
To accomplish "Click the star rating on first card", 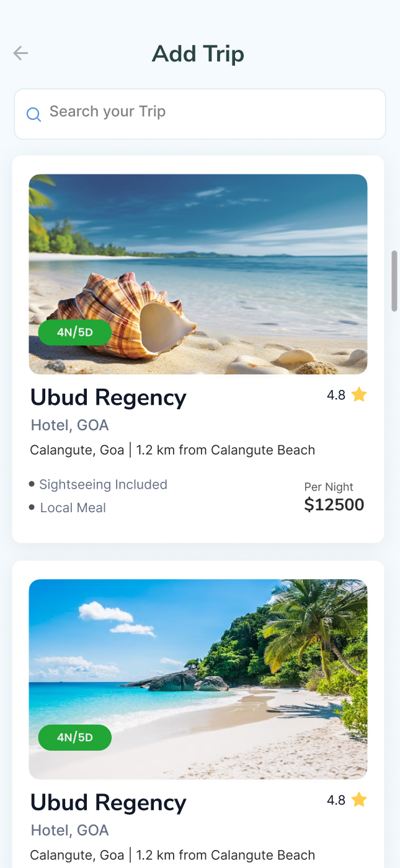I will [x=359, y=395].
